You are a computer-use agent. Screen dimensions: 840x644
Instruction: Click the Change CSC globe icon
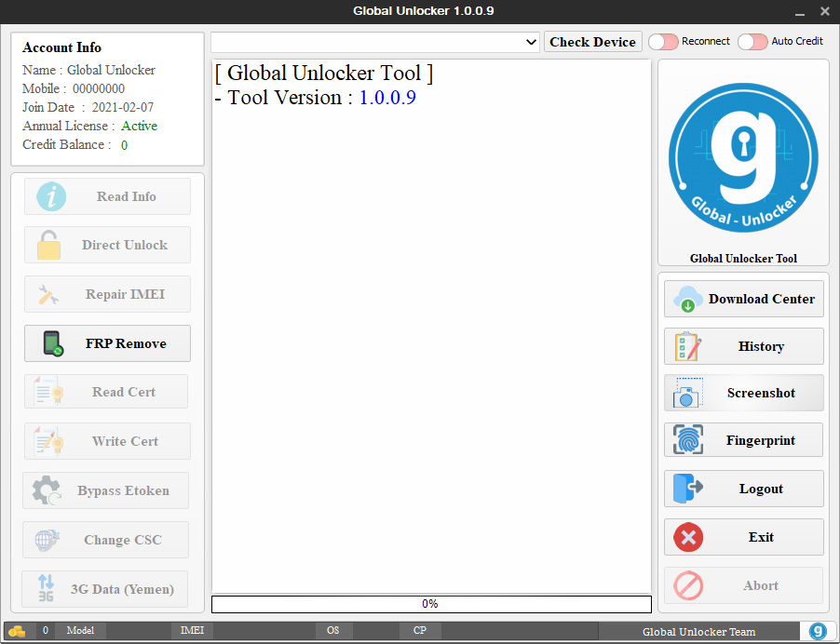point(47,540)
